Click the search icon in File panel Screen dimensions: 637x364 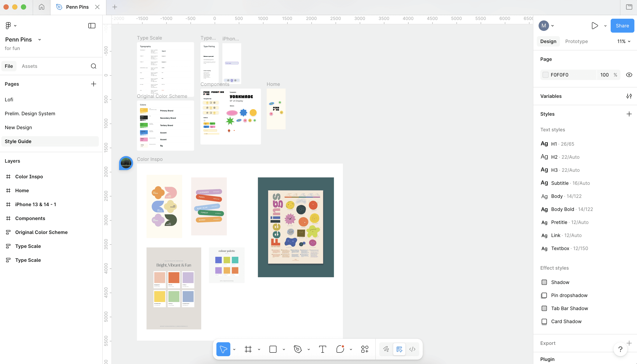(x=93, y=66)
